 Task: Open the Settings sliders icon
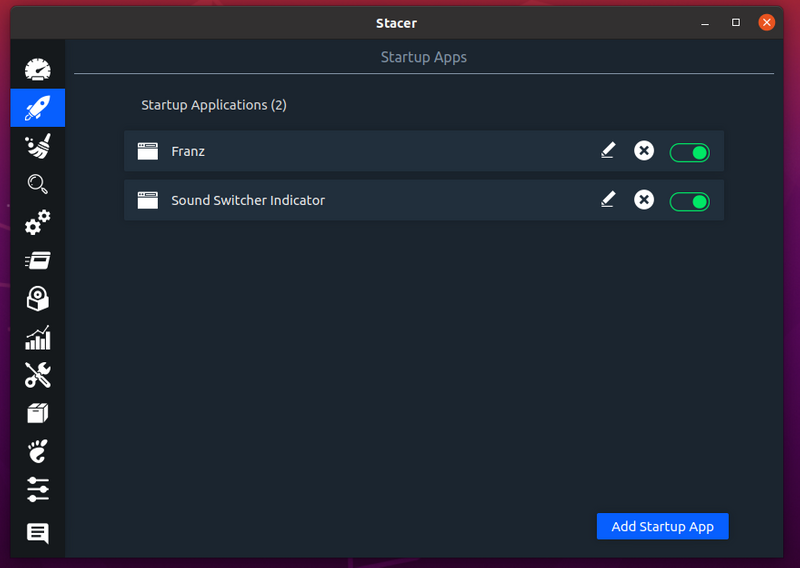[38, 489]
